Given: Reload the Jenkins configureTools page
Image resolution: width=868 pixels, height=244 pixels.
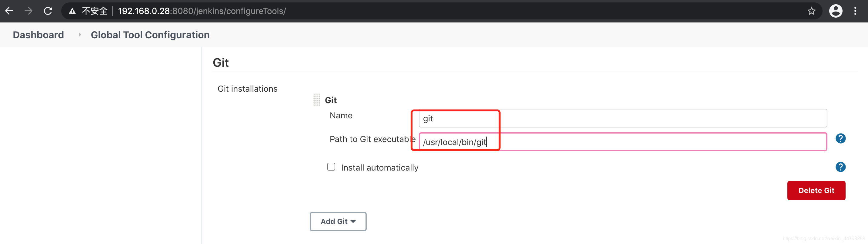Looking at the screenshot, I should [x=48, y=11].
